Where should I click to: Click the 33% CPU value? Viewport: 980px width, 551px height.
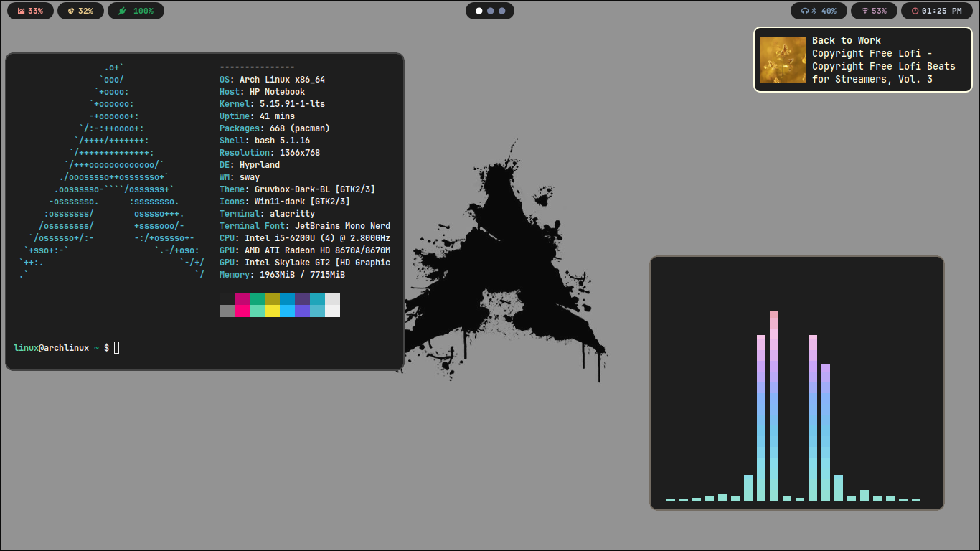35,11
